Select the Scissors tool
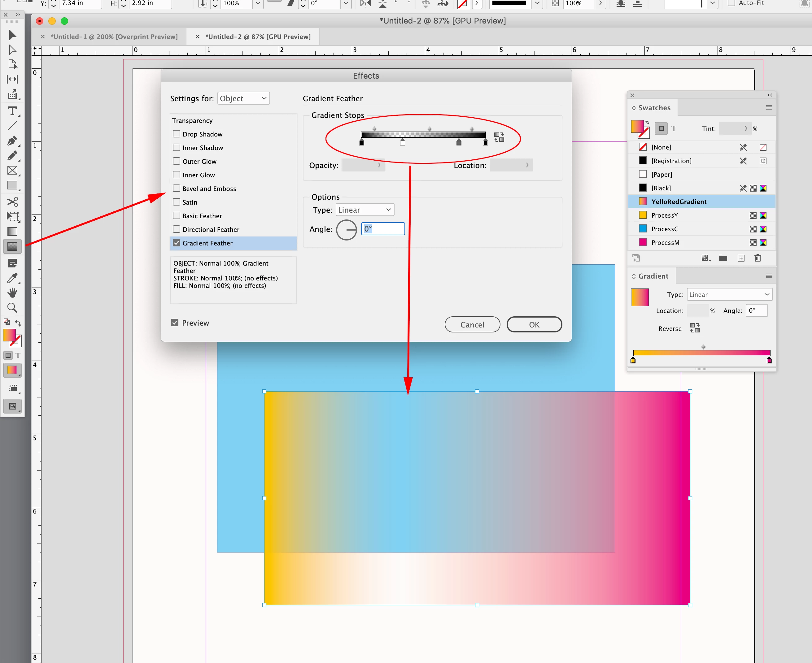 tap(12, 201)
